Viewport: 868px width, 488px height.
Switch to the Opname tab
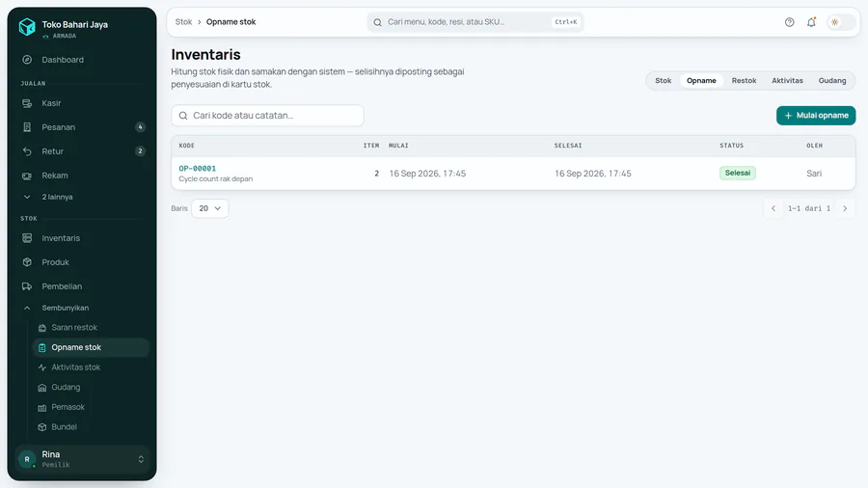[x=701, y=81]
